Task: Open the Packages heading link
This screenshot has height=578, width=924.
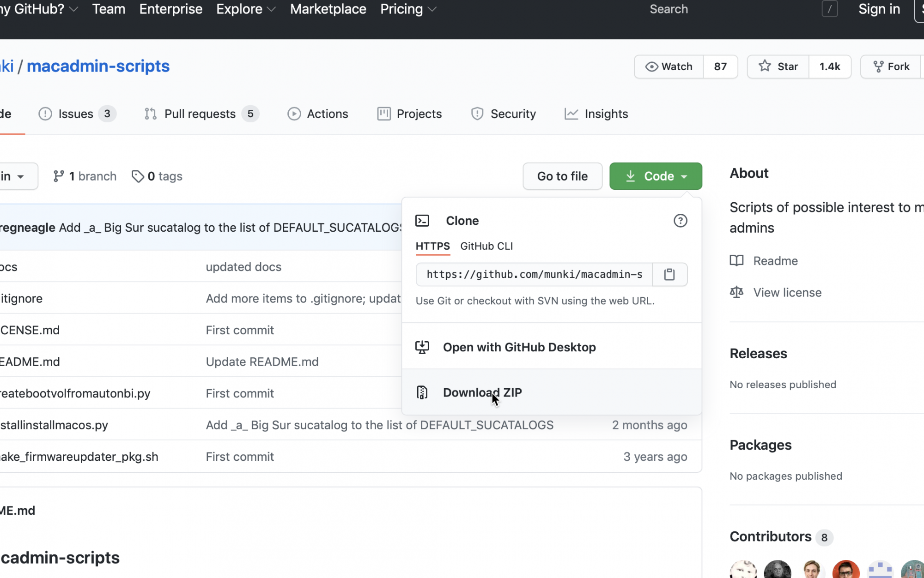Action: pyautogui.click(x=760, y=445)
